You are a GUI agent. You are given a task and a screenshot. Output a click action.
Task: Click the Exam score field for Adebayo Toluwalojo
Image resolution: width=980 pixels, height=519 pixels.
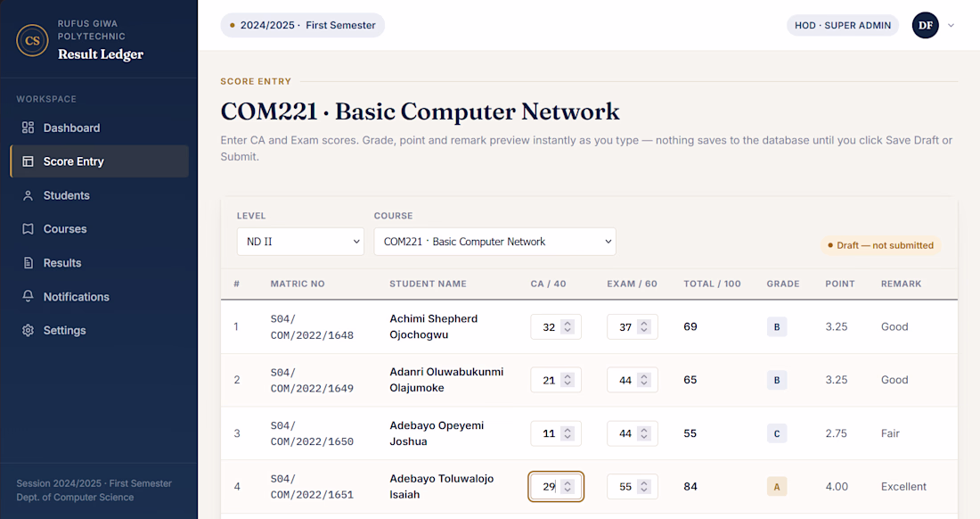pyautogui.click(x=632, y=487)
